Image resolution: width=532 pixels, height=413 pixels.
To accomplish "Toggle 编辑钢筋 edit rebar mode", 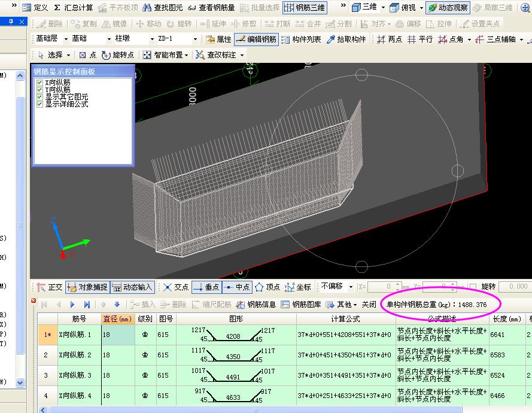I will click(x=257, y=40).
